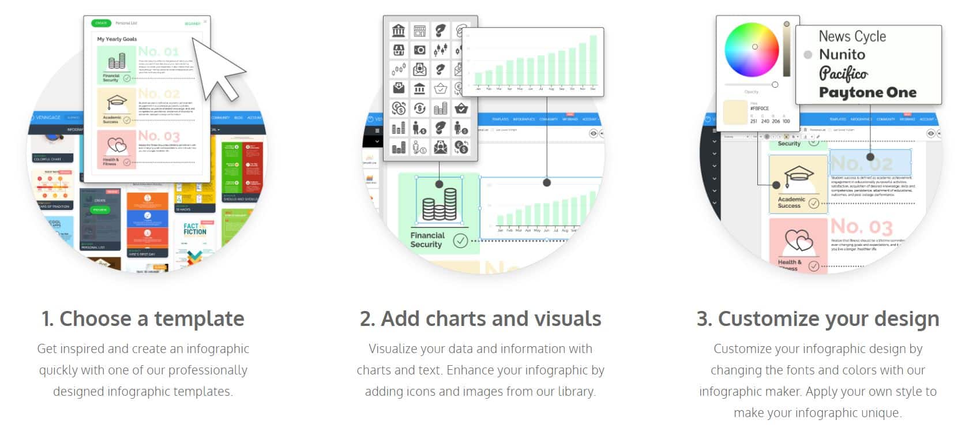Click the green Create button in the template popup
This screenshot has width=980, height=435.
[x=101, y=23]
